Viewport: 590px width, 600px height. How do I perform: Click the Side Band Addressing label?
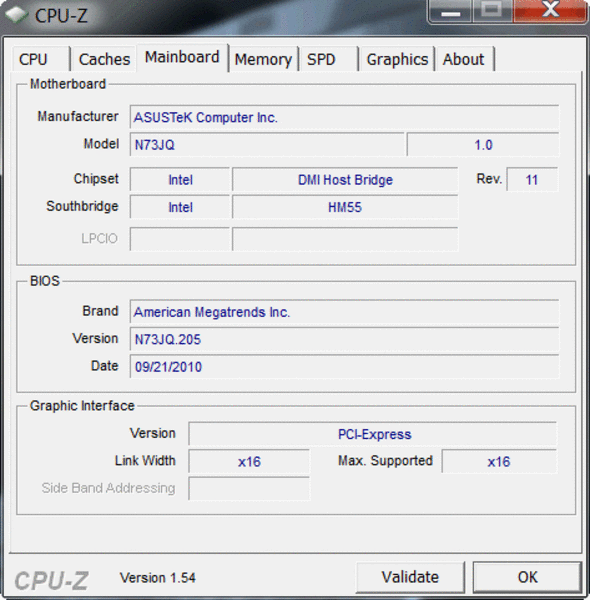tap(108, 488)
